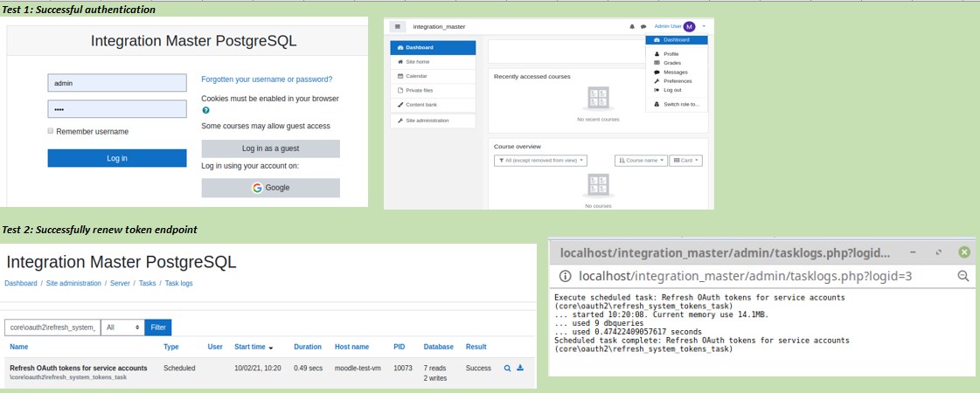The width and height of the screenshot is (980, 393).
Task: Sort task logs by User column
Action: tap(215, 347)
